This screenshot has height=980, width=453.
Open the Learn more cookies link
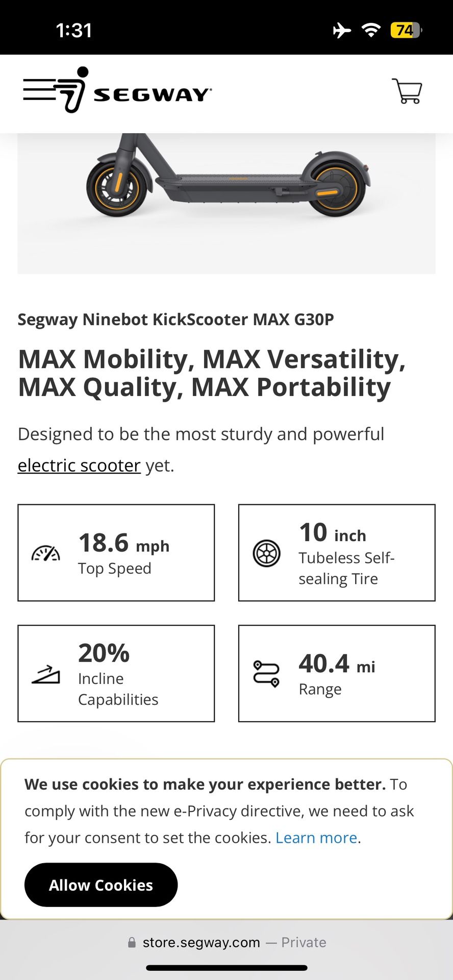[316, 838]
